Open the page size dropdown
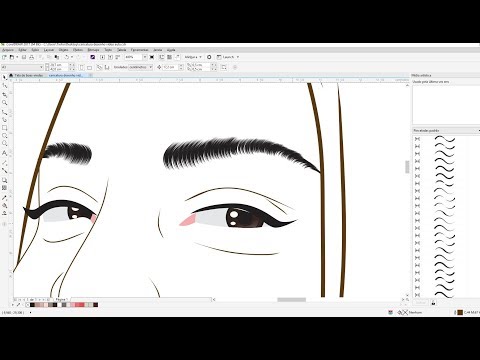 click(42, 67)
